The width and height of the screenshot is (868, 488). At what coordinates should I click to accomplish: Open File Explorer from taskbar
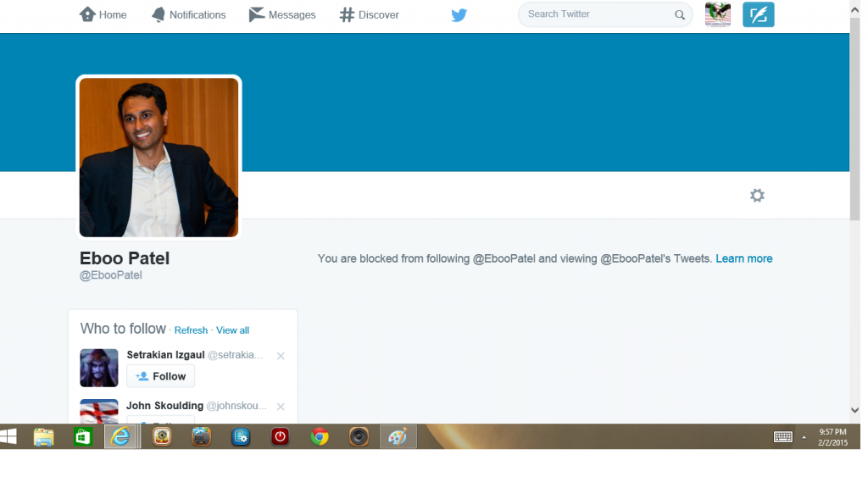44,436
